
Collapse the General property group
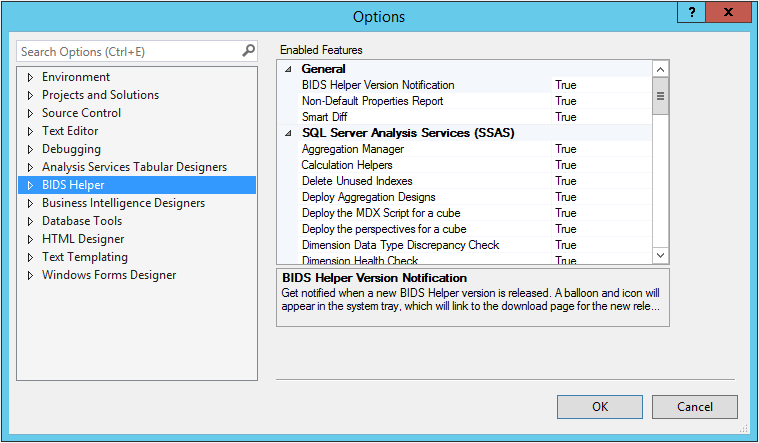pos(288,69)
